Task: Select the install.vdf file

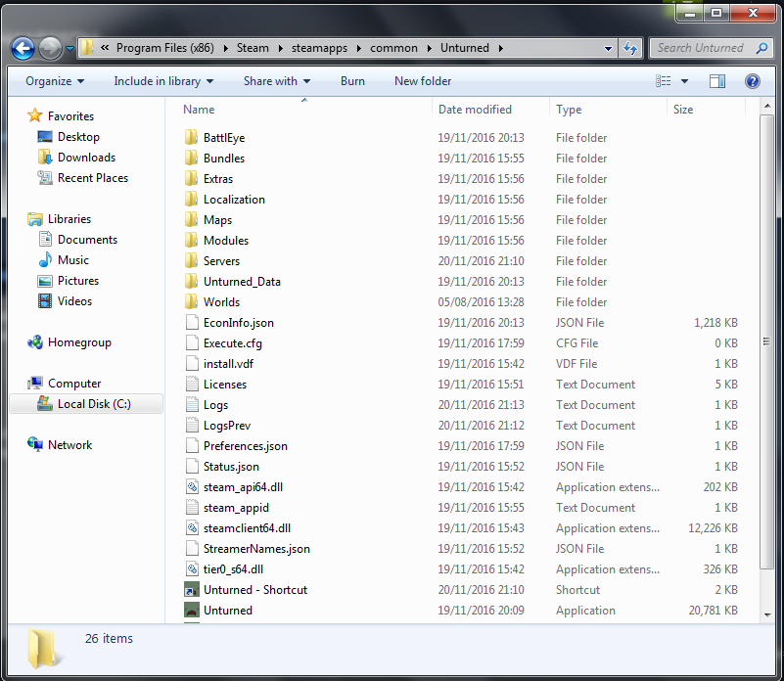Action: pyautogui.click(x=228, y=364)
